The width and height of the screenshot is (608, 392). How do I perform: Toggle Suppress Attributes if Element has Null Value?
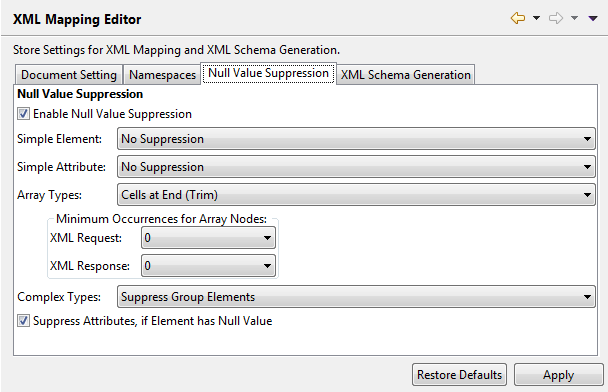pos(23,321)
